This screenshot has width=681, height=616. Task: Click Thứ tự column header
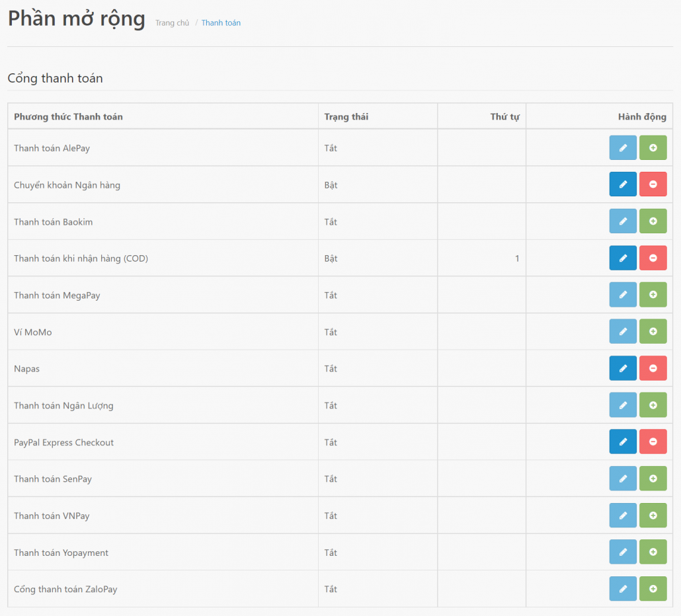click(504, 117)
